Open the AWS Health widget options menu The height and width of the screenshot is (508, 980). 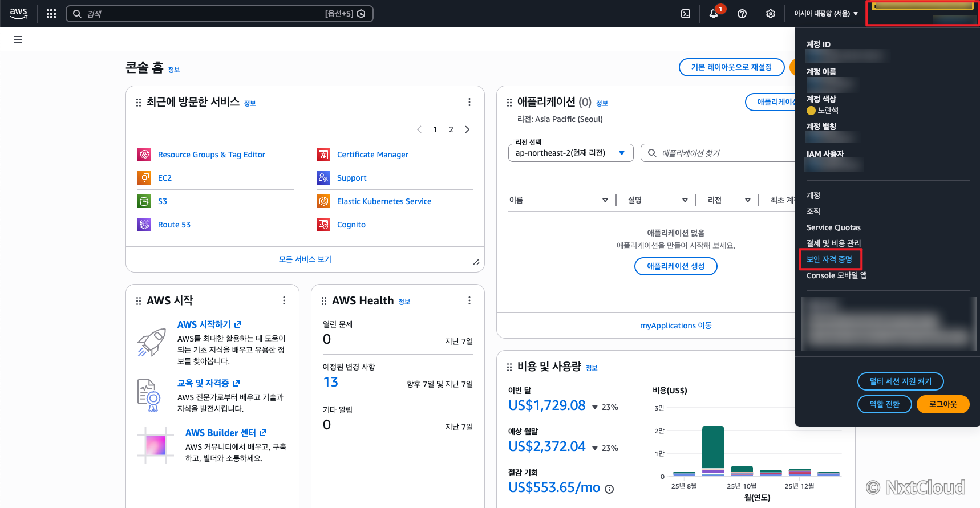coord(469,300)
